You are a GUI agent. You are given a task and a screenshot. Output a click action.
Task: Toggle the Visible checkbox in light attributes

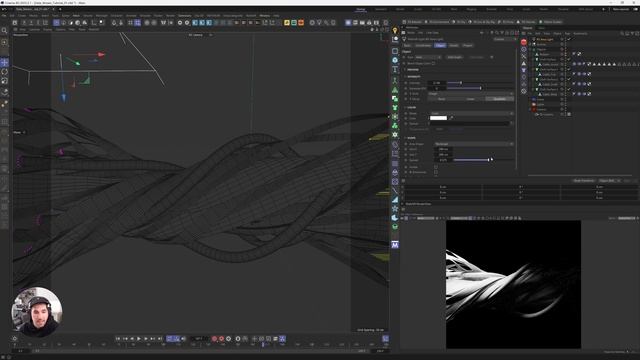(x=436, y=167)
